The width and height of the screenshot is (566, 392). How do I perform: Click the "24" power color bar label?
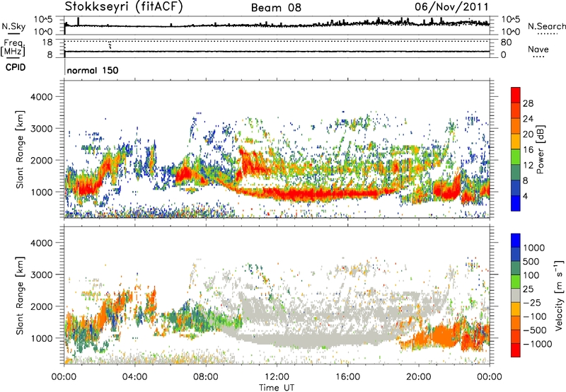click(x=528, y=119)
